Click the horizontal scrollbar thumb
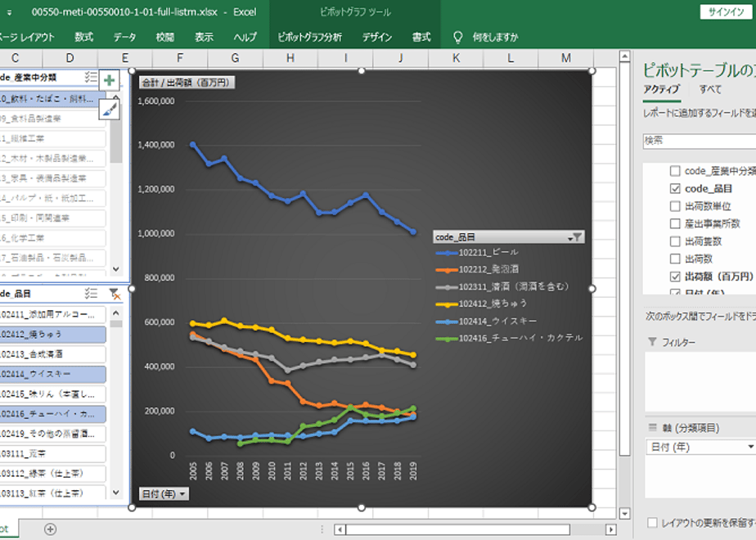756x540 pixels. (457, 529)
